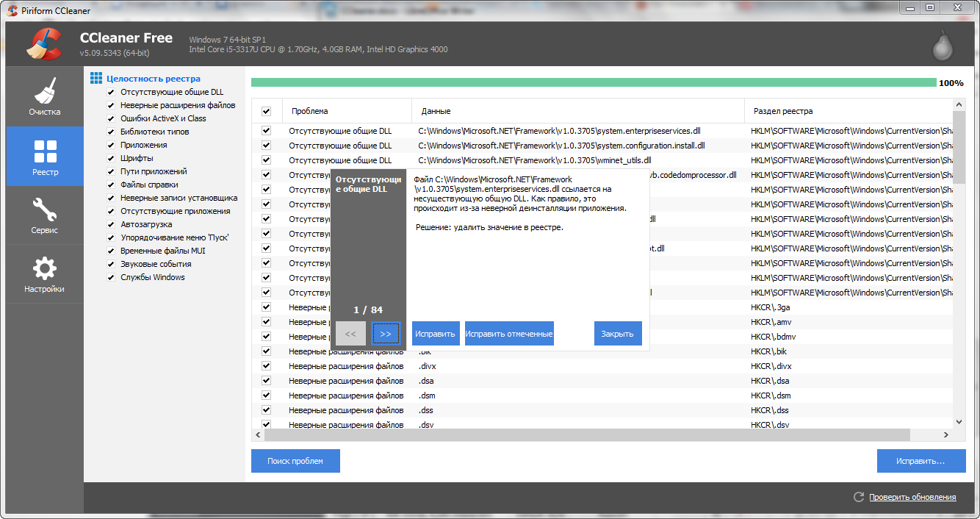Toggle Приложения checkbox in sidebar list
The image size is (980, 519).
(x=111, y=145)
